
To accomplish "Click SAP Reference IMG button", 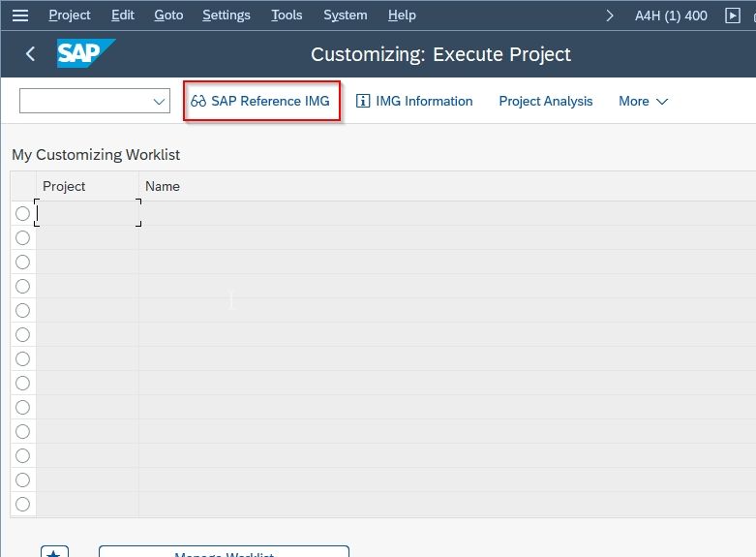I will point(261,101).
